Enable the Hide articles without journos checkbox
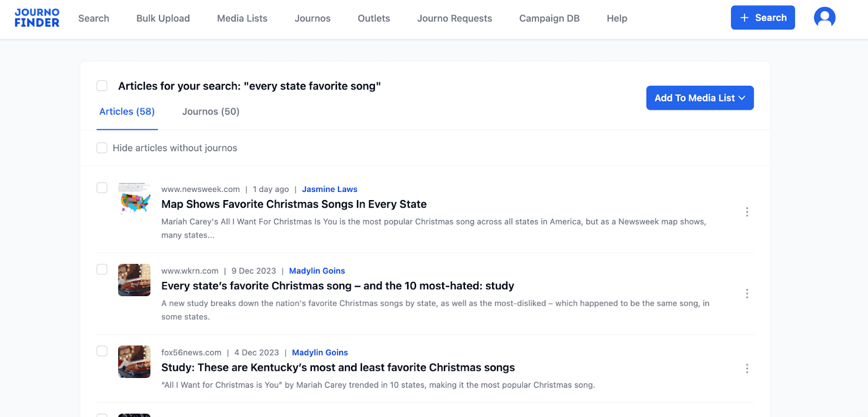Screen dimensions: 868x417 point(101,147)
